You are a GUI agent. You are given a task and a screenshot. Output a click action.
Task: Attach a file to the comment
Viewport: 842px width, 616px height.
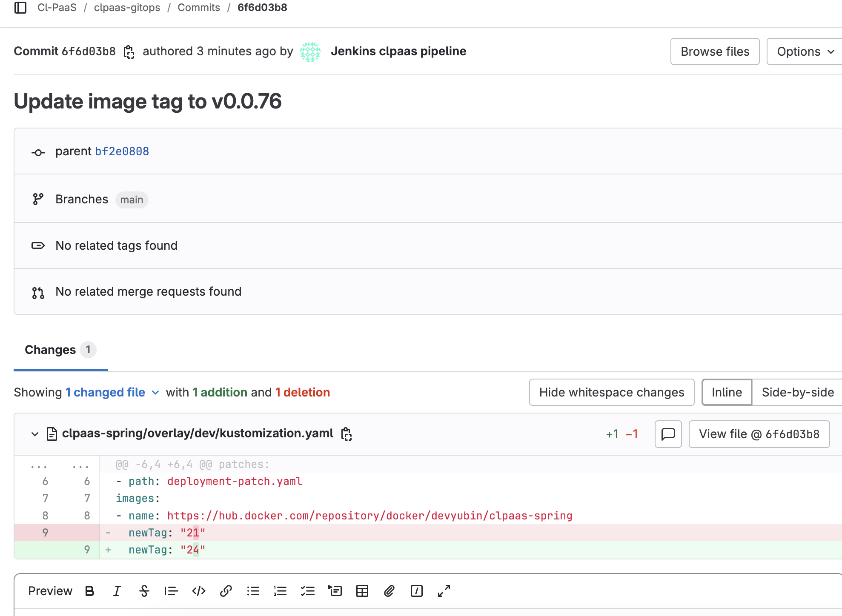(x=389, y=591)
